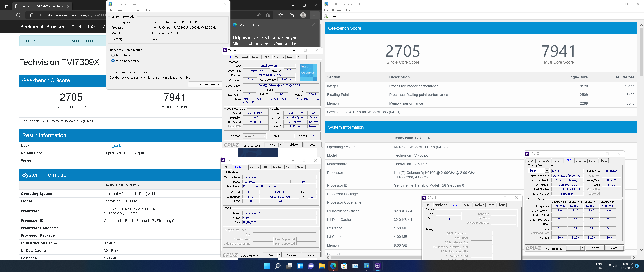Click Validate in CPU-Z CPU window
Viewport: 644px width, 272px height.
click(x=293, y=145)
